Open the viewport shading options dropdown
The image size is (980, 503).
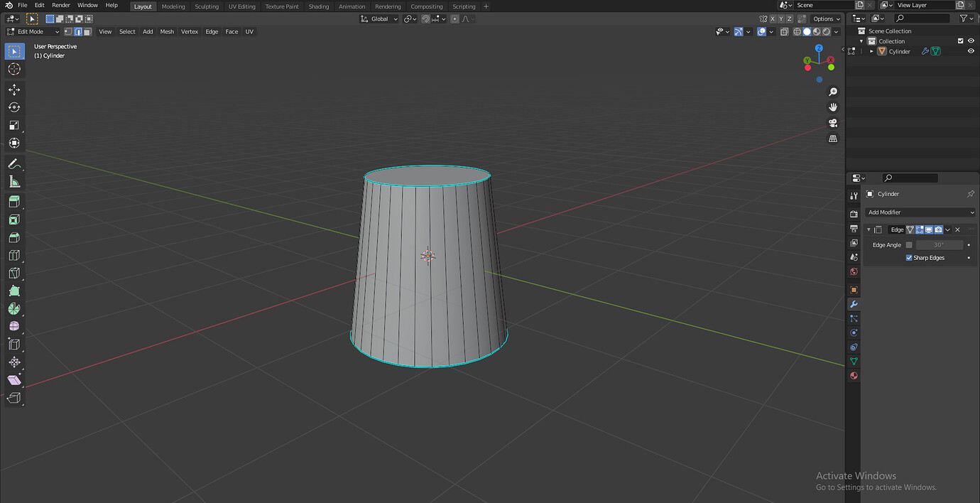point(837,31)
